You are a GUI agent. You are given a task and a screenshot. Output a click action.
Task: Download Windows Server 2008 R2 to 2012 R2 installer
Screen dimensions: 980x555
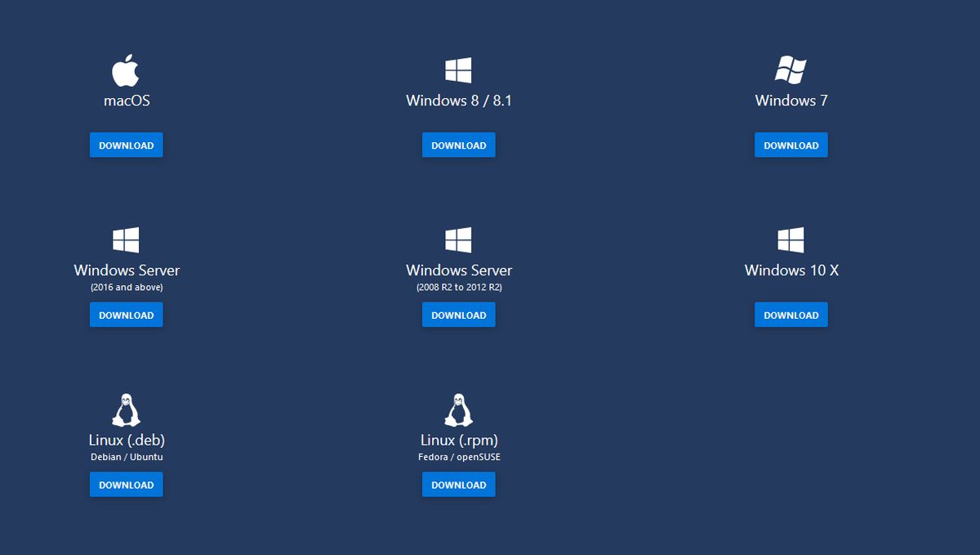click(459, 315)
